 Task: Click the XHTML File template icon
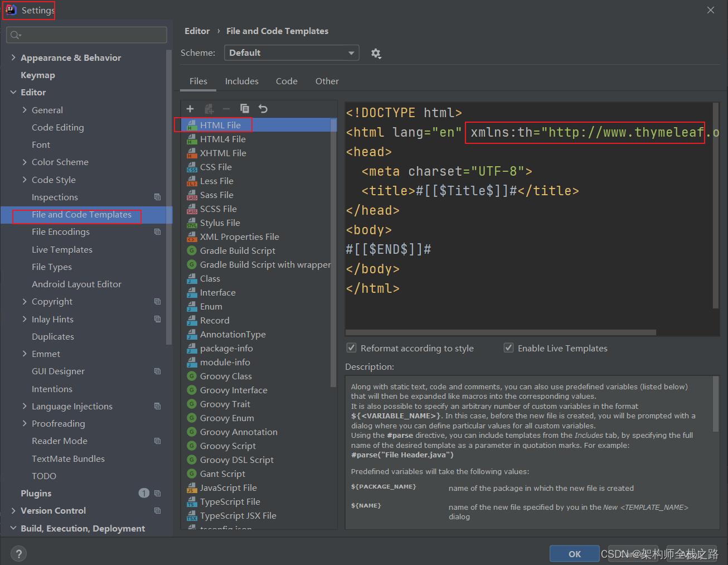pyautogui.click(x=192, y=153)
